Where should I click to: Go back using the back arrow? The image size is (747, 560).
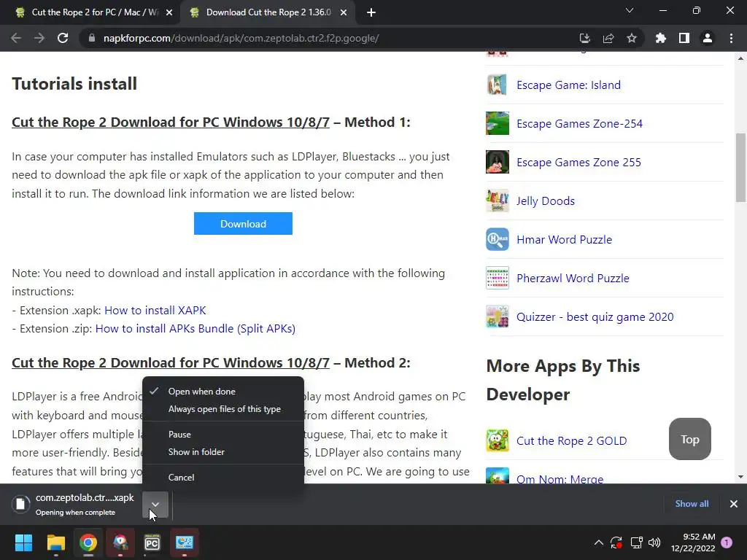point(16,38)
